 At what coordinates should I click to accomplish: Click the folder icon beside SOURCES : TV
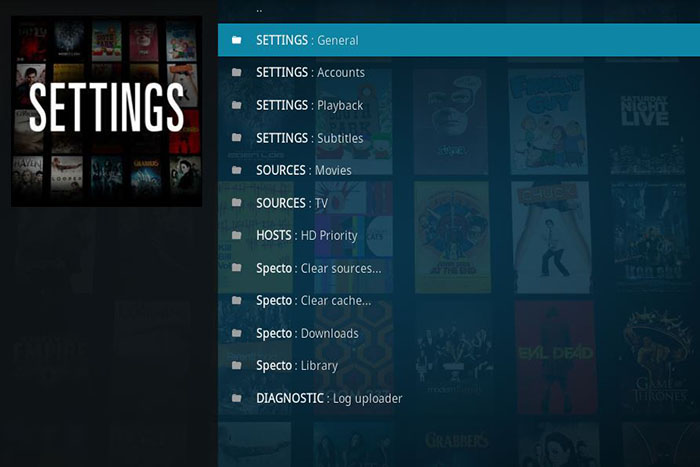(237, 203)
